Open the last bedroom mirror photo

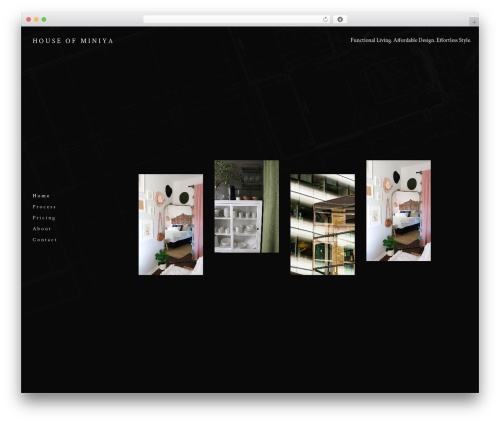click(x=398, y=210)
